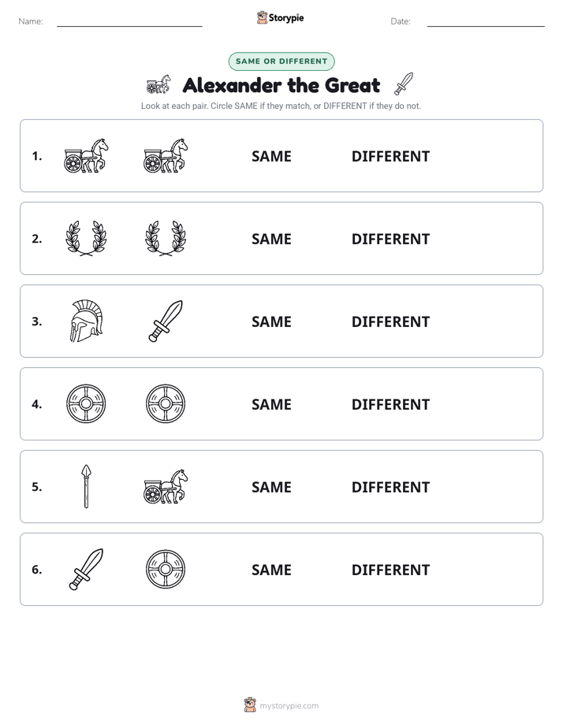Click the first shield icon in row 4

[86, 403]
